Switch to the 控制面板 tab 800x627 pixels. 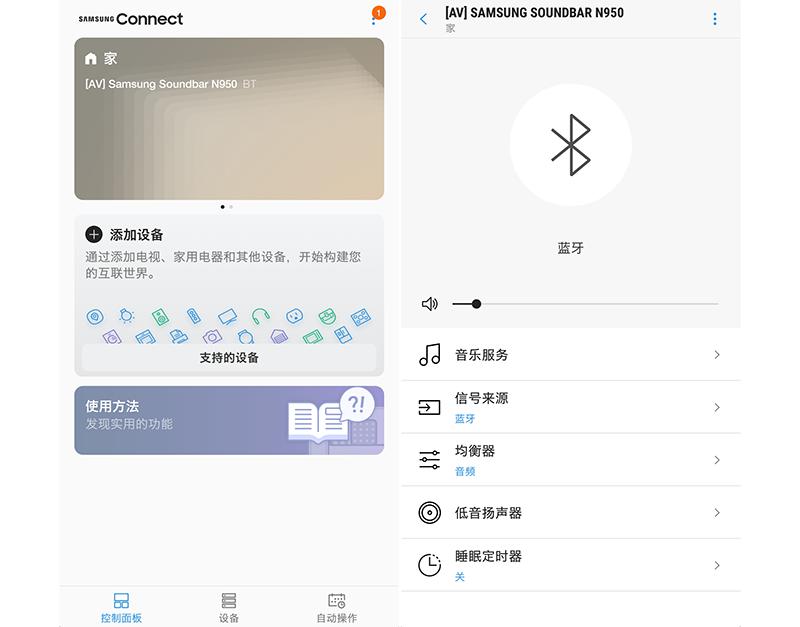coord(121,608)
